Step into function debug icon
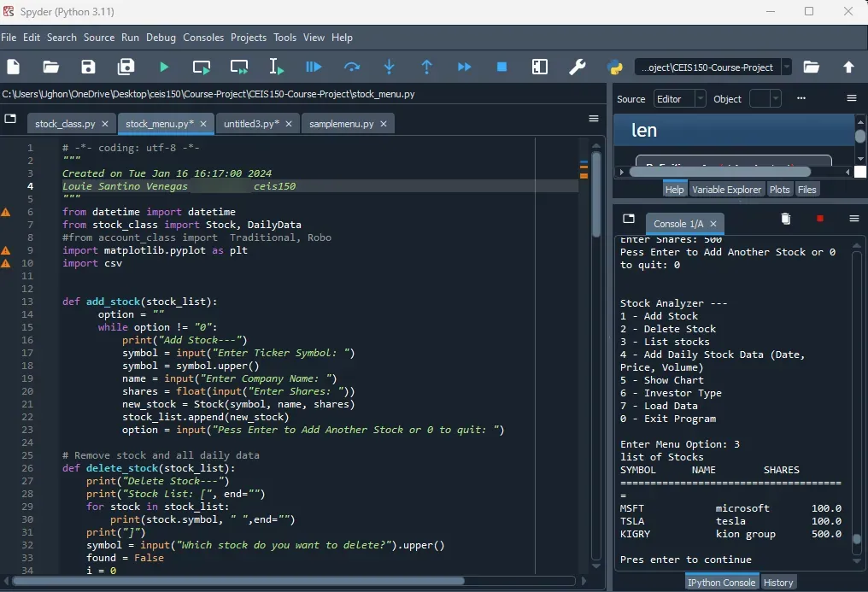 tap(390, 67)
